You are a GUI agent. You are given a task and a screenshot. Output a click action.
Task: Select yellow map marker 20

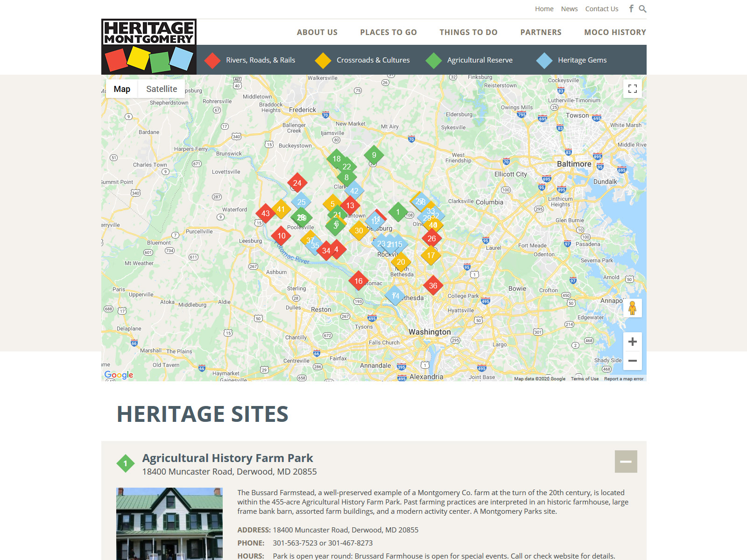pos(401,262)
